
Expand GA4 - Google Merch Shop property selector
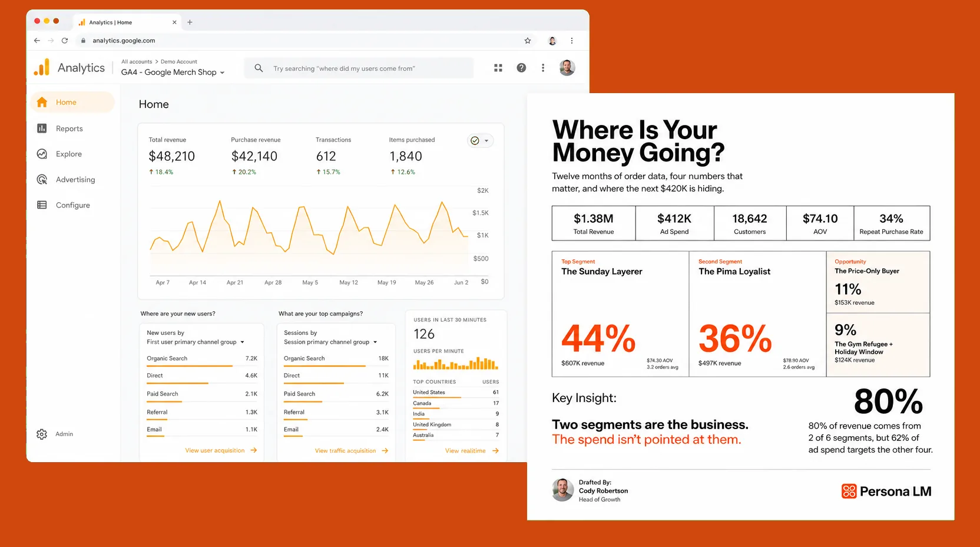pyautogui.click(x=173, y=73)
